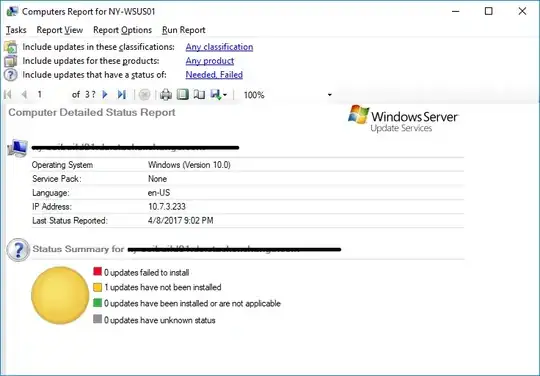This screenshot has height=376, width=540.
Task: Click the products filter icon
Action: click(x=11, y=61)
